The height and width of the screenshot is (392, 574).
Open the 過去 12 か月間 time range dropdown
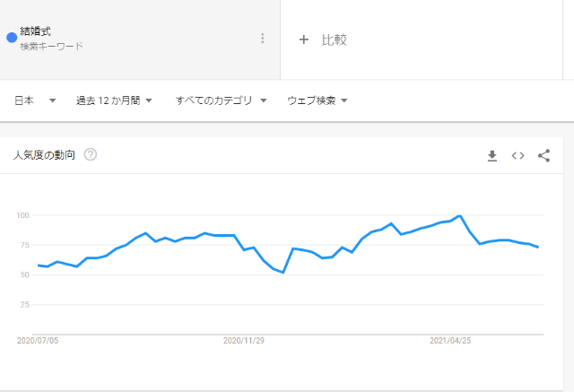pyautogui.click(x=114, y=100)
